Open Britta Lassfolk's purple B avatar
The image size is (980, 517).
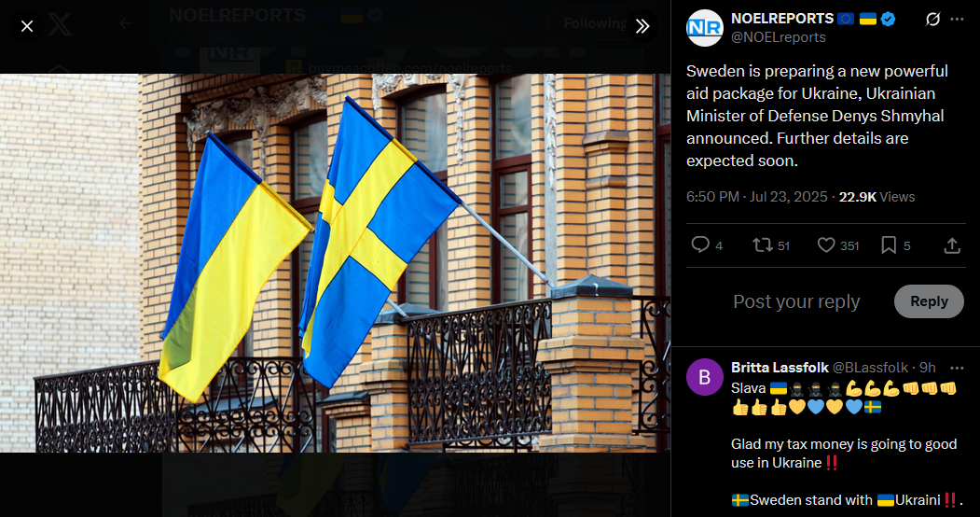(x=704, y=377)
